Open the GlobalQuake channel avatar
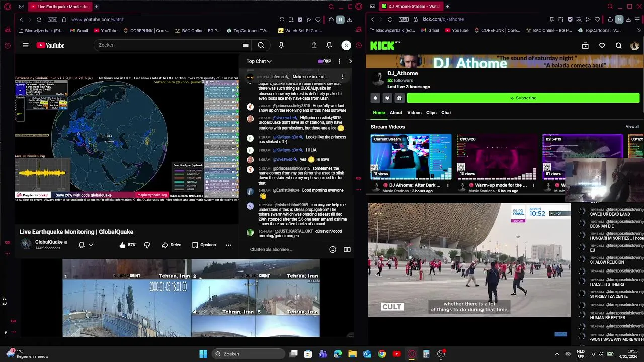The width and height of the screenshot is (644, 362). click(26, 244)
